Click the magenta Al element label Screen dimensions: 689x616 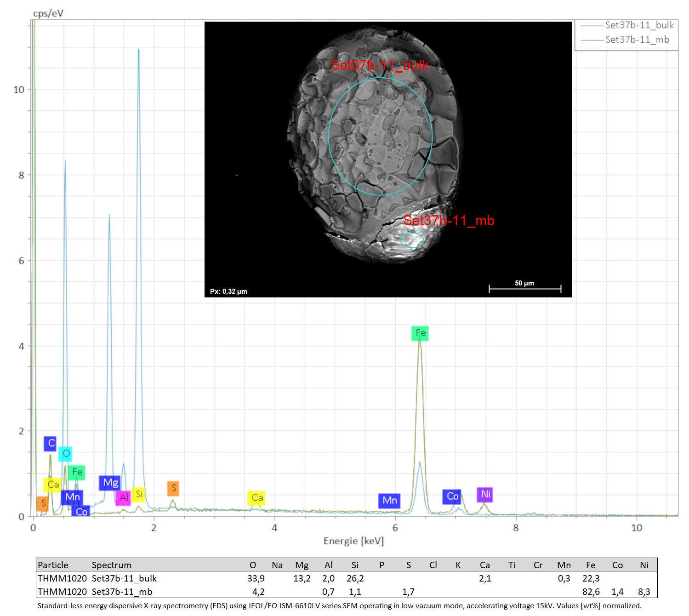[123, 498]
